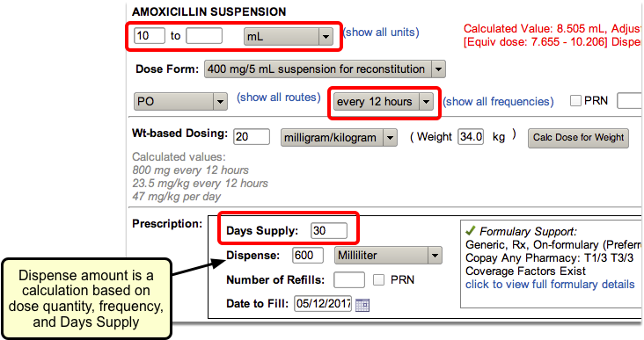Tick the PRN checkbox for refills

tap(378, 280)
